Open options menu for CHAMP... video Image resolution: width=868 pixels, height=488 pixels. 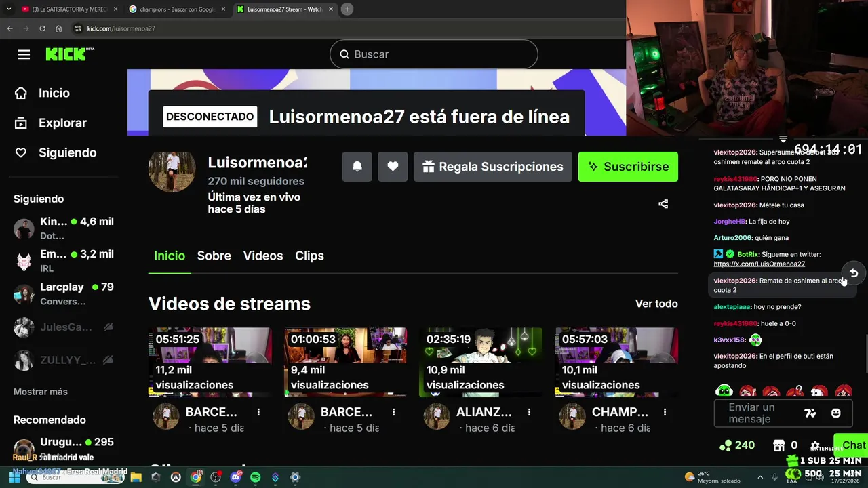[665, 412]
